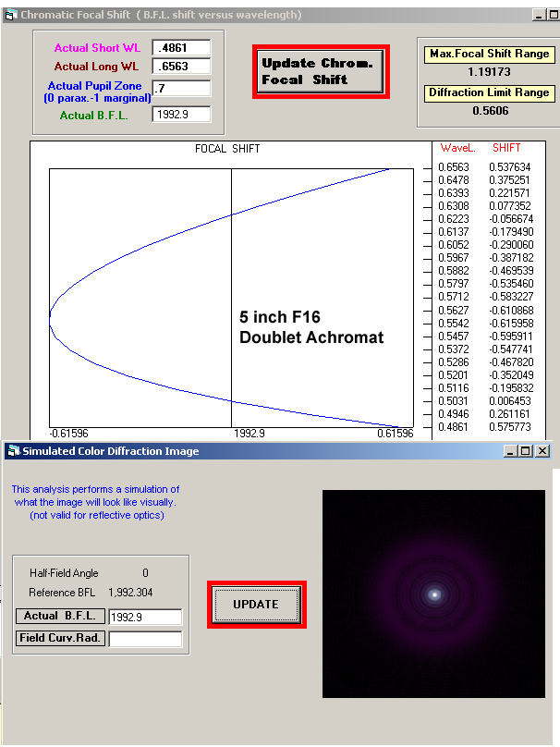560x747 pixels.
Task: Minimize the Chromatic Focal Shift window
Action: [x=539, y=15]
